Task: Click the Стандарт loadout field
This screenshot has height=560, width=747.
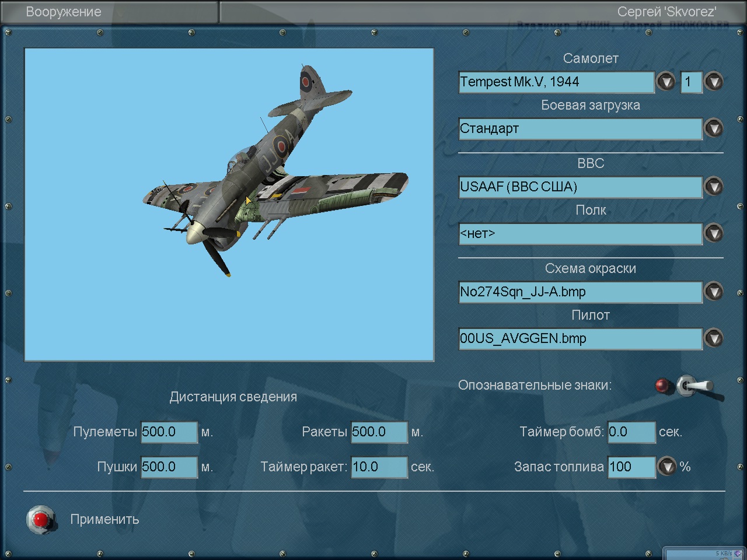Action: tap(580, 128)
